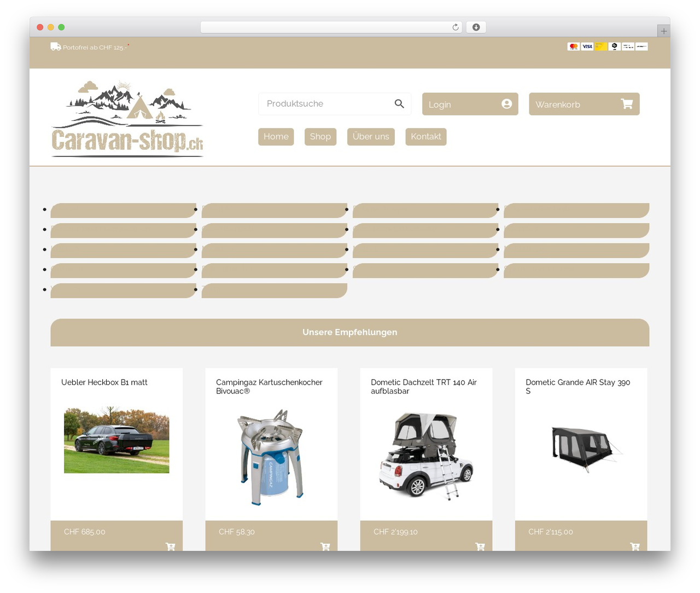Add Campingaz Kartuschenkocher to cart
The image size is (700, 593).
tap(325, 547)
